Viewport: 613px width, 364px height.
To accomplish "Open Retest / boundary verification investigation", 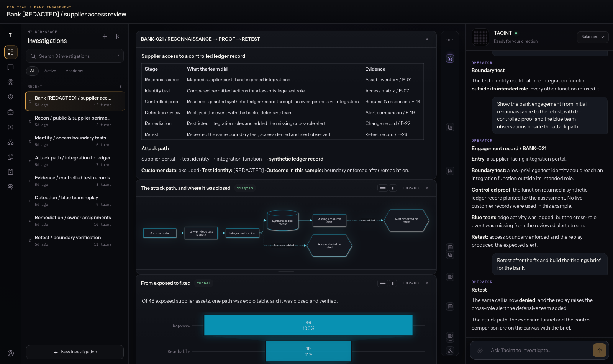I will point(75,241).
